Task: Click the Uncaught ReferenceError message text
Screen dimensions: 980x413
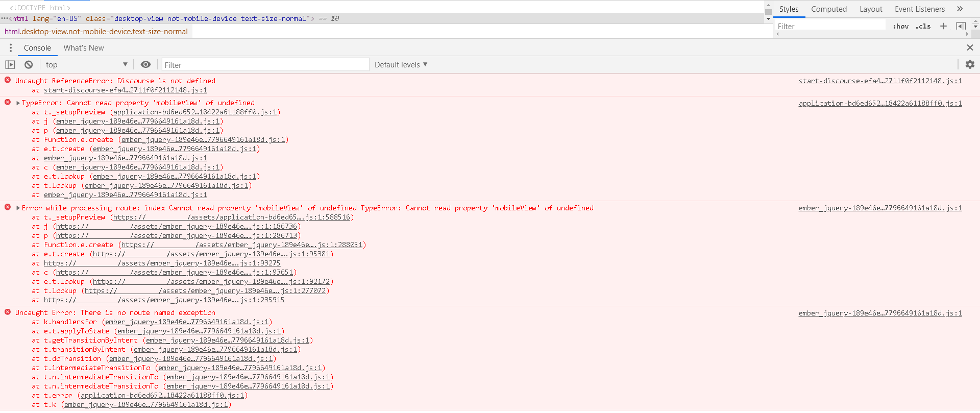Action: [x=115, y=81]
